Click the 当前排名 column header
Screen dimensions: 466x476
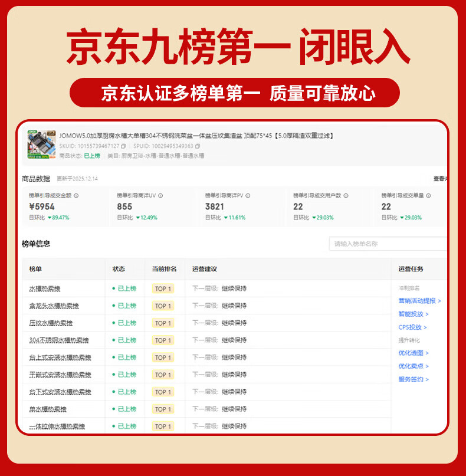(164, 269)
